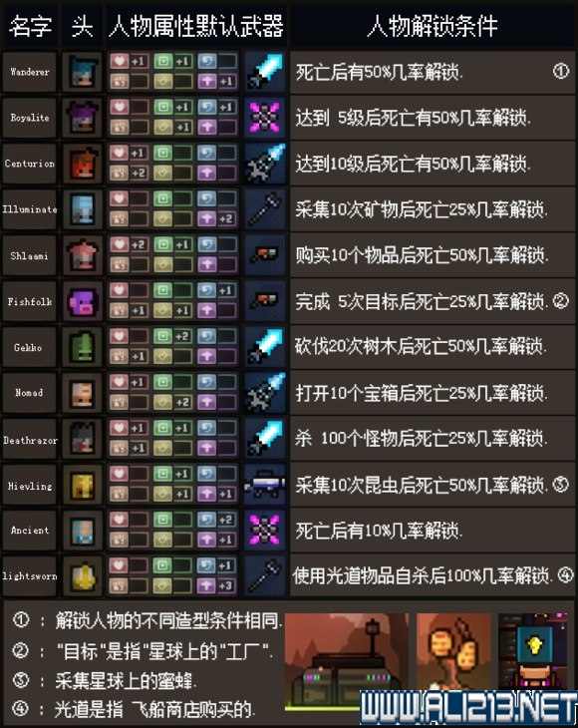
Task: Select the Deathrazor name label
Action: click(x=29, y=439)
